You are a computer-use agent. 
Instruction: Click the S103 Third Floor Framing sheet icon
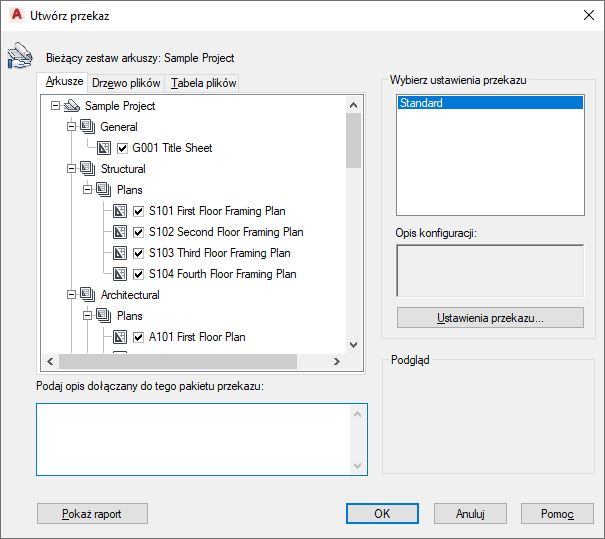click(x=118, y=253)
